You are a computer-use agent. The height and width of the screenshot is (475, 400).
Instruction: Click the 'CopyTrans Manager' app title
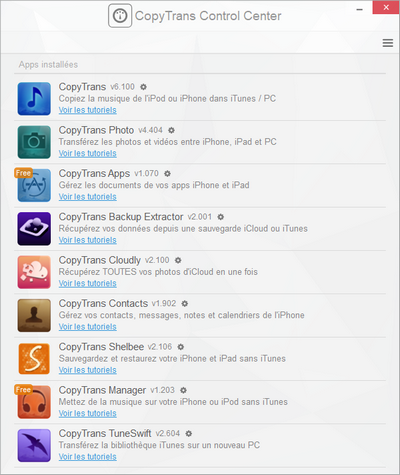[102, 390]
